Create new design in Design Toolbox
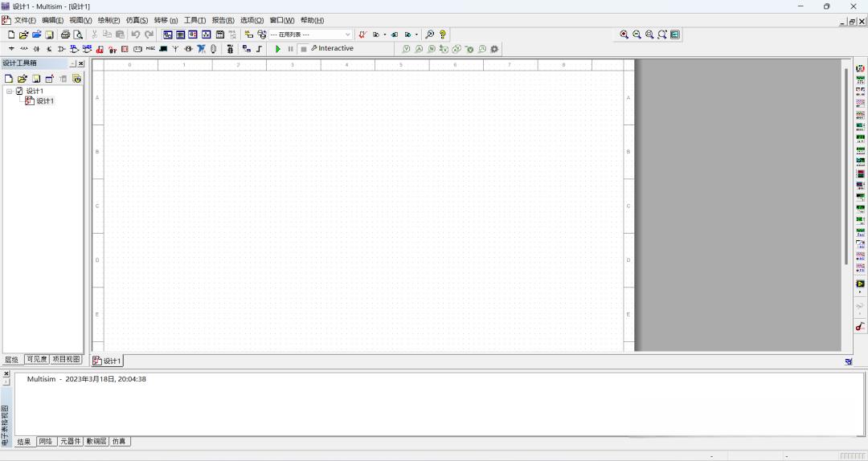The width and height of the screenshot is (868, 461). pyautogui.click(x=9, y=79)
